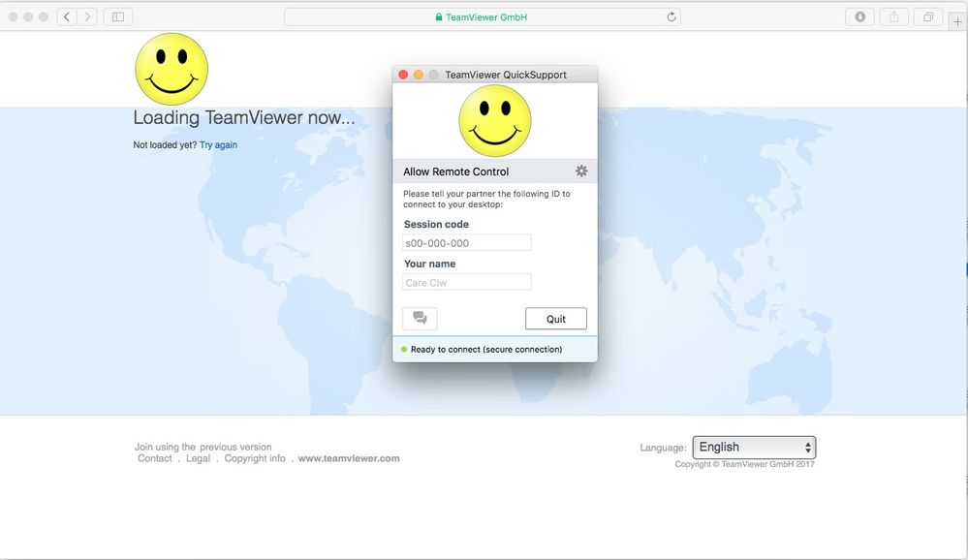
Task: Add new tab with plus button
Action: 957,21
